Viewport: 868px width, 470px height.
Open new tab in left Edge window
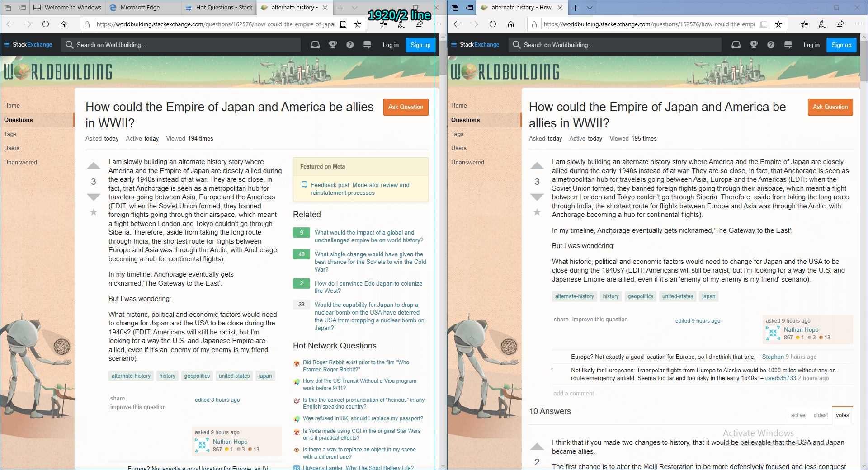tap(340, 8)
